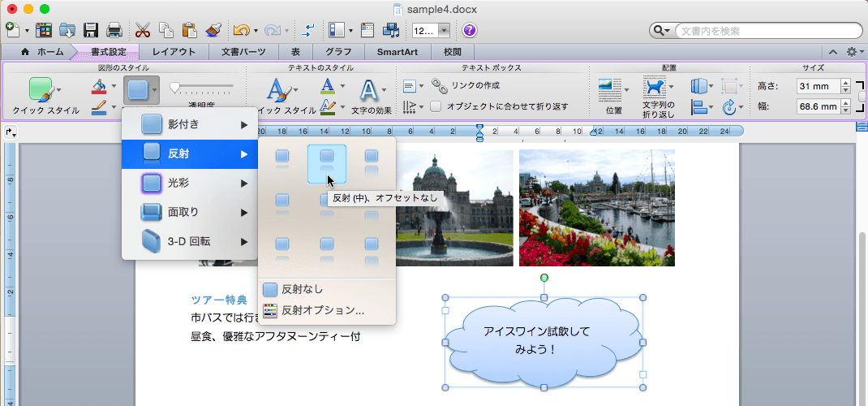Click the 文字の効果 text effects icon
868x406 pixels.
[x=370, y=90]
